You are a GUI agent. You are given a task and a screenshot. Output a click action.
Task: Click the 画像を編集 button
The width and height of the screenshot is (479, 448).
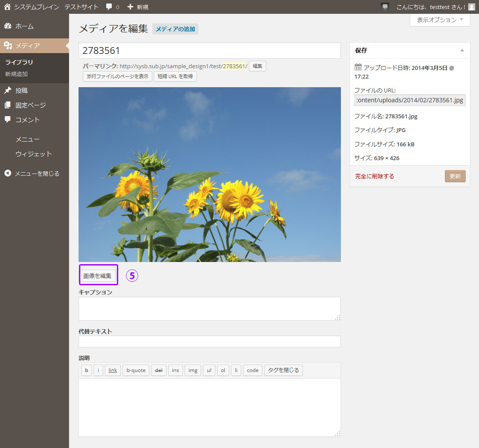point(98,276)
